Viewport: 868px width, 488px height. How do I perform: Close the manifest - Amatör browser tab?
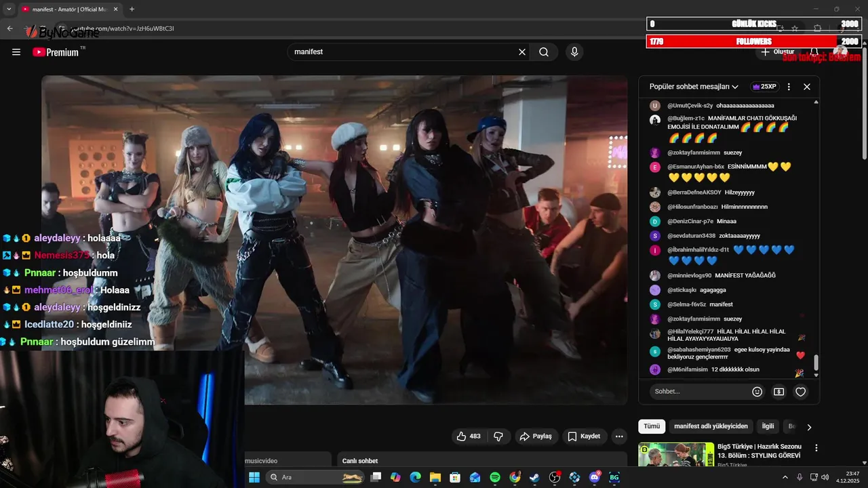click(x=115, y=9)
